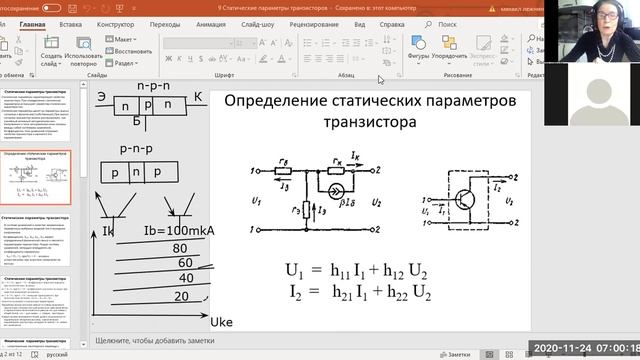Toggle strikethrough formatting
This screenshot has height=360, width=640.
click(x=211, y=59)
